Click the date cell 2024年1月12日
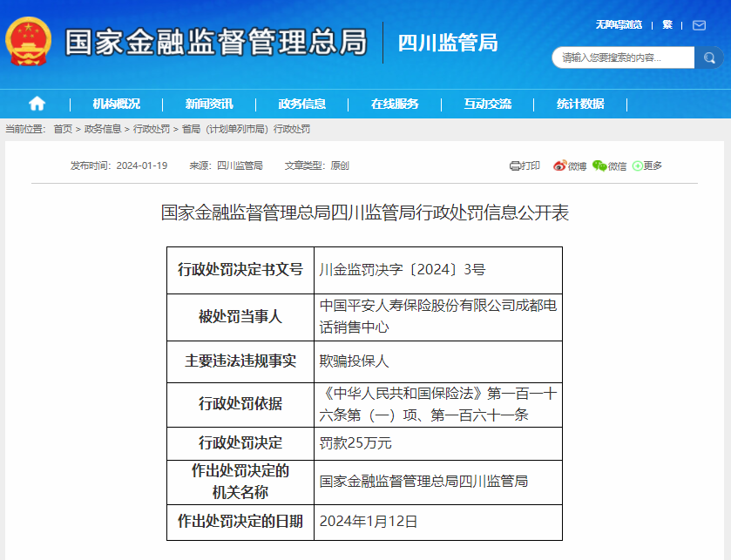The width and height of the screenshot is (731, 560). (x=438, y=523)
